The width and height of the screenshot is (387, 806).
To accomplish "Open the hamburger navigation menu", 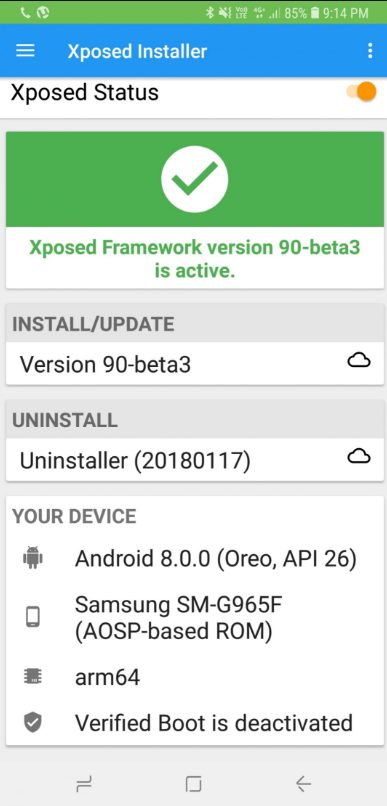I will (x=25, y=51).
